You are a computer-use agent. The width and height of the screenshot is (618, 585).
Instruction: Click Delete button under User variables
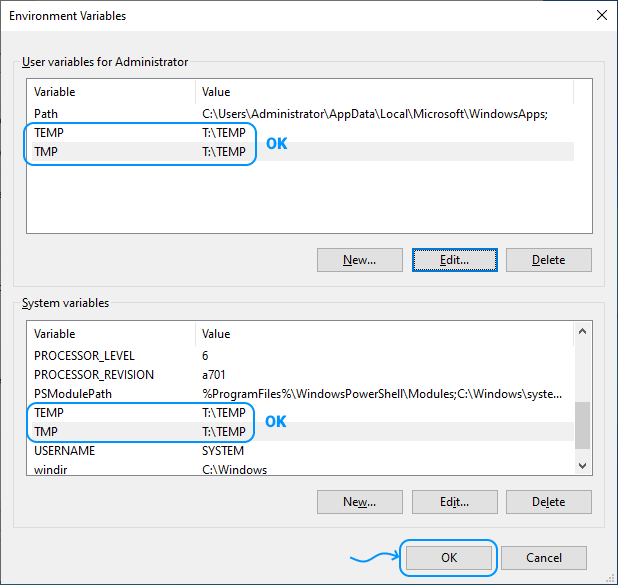(x=549, y=260)
